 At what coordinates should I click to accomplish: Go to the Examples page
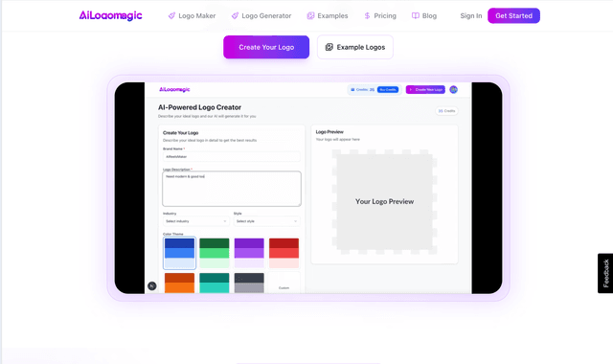(x=328, y=15)
